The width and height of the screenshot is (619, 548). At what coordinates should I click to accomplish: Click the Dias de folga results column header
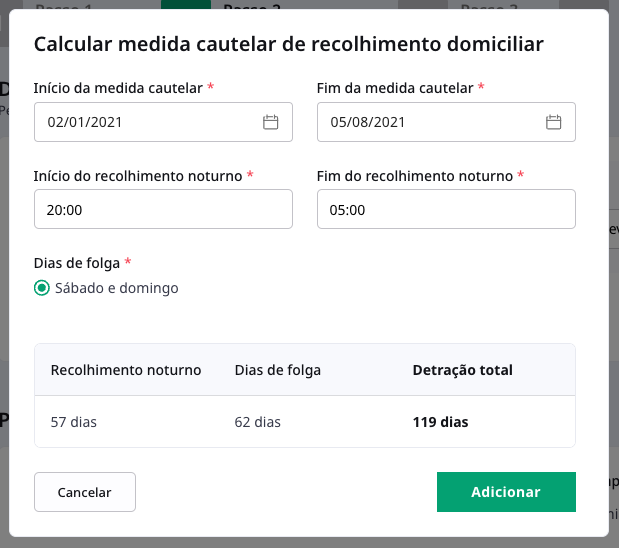pyautogui.click(x=278, y=370)
